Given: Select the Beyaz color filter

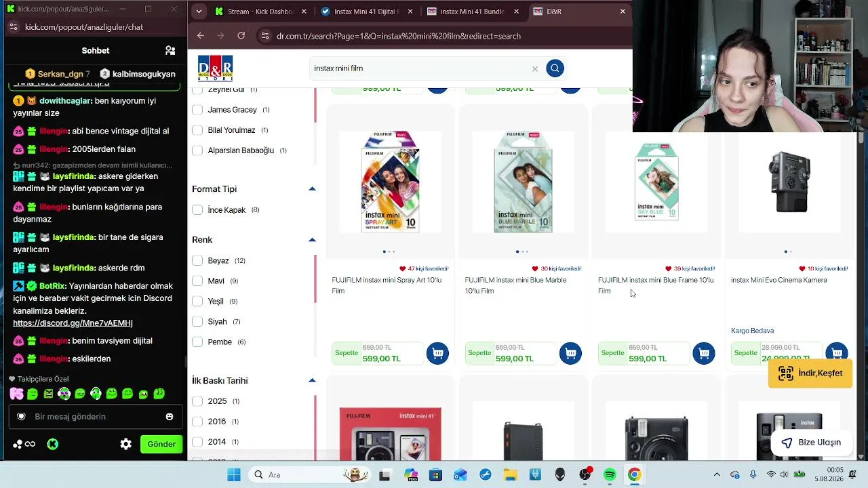Looking at the screenshot, I should 197,260.
